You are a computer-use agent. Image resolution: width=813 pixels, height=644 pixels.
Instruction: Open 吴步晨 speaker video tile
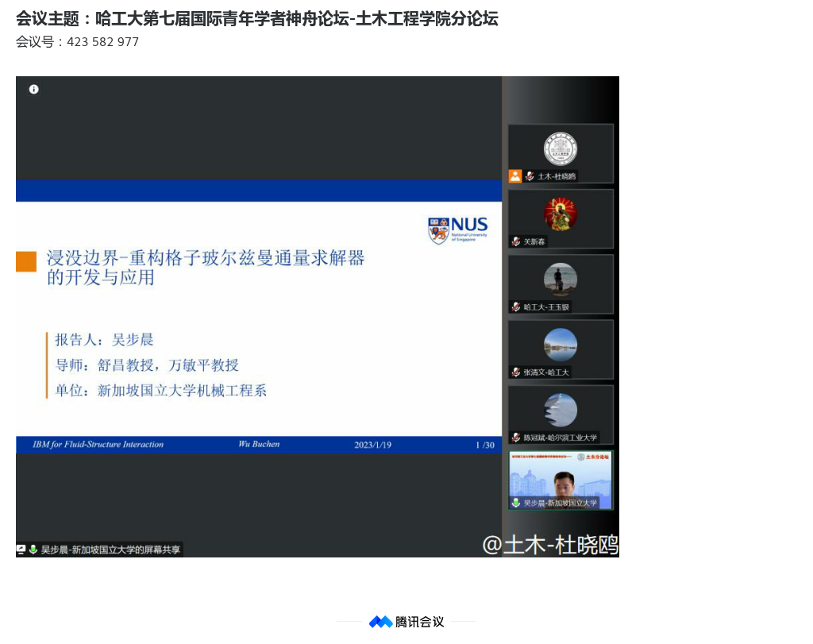click(561, 476)
